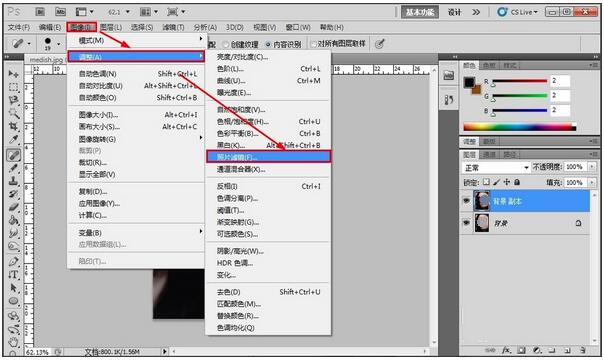Viewport: 604px width, 361px height.
Task: Select the Move tool in the toolbox
Action: click(13, 73)
